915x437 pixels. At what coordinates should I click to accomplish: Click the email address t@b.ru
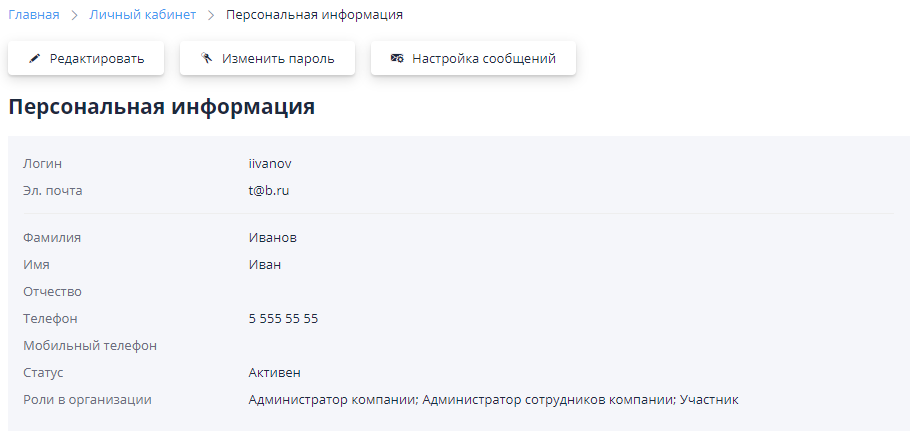click(269, 190)
